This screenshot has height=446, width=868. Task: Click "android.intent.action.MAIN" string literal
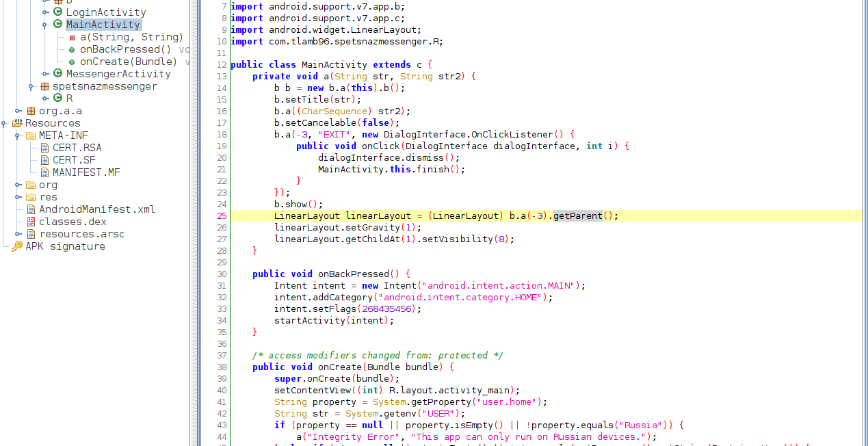pyautogui.click(x=501, y=285)
